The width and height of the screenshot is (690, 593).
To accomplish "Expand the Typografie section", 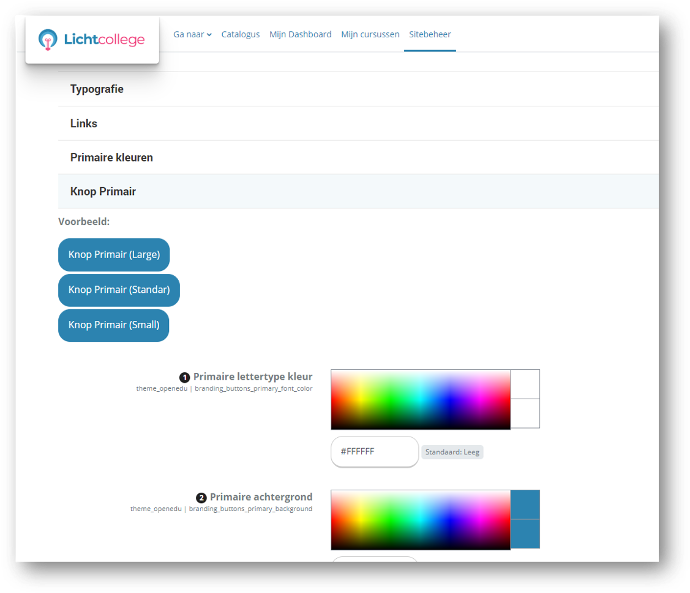I will [97, 89].
